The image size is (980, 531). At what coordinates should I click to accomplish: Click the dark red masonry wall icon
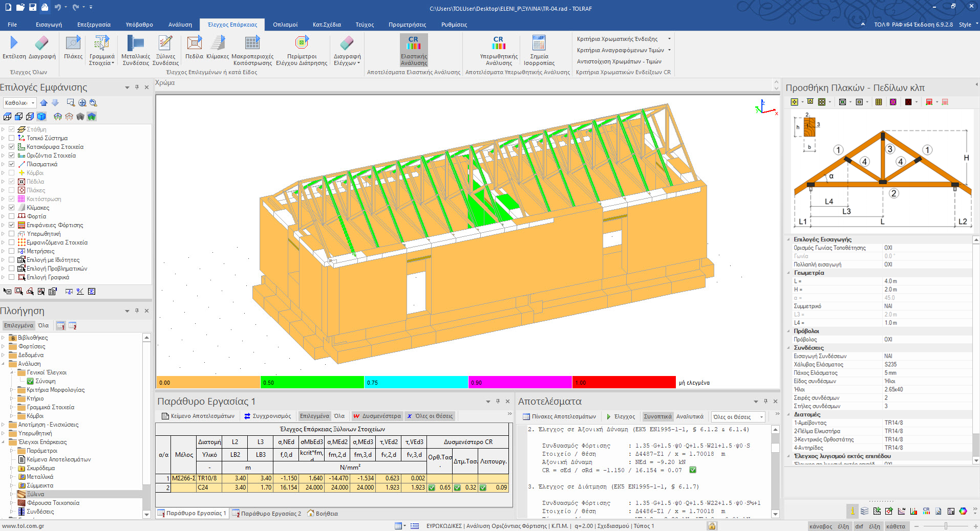908,102
